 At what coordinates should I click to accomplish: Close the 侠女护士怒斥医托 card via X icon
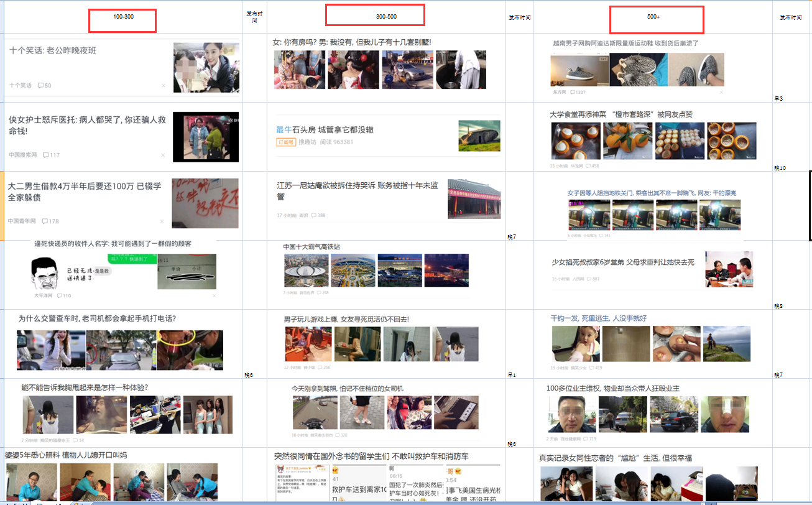(x=164, y=155)
